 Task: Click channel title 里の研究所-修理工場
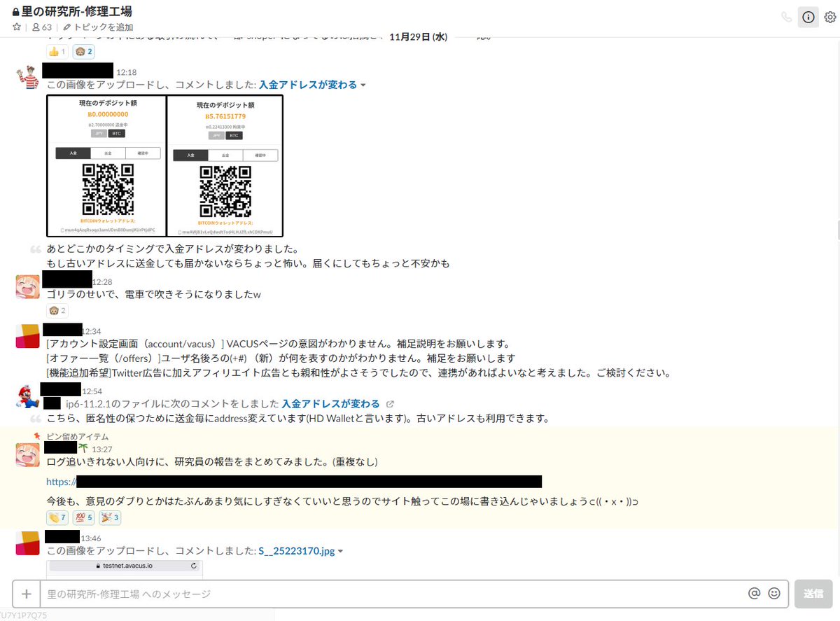pos(77,11)
